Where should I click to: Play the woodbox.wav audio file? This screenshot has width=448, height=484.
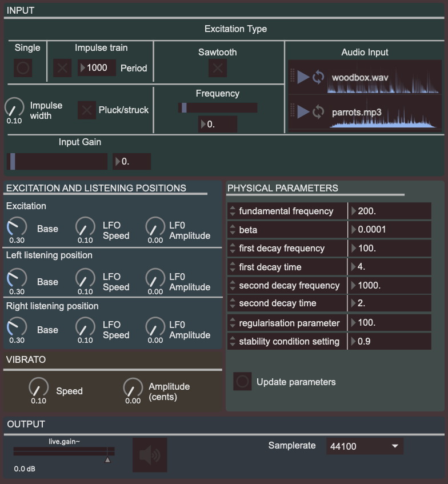tap(303, 77)
